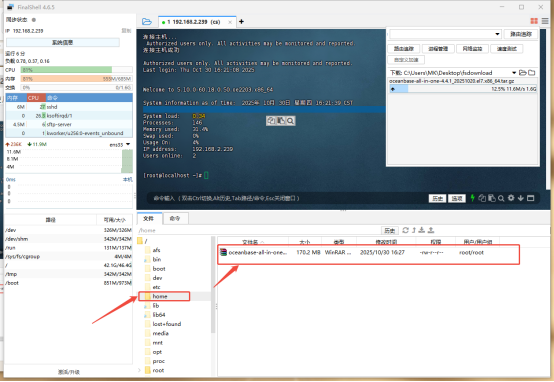Select the 文件 tab
This screenshot has width=554, height=382.
149,218
